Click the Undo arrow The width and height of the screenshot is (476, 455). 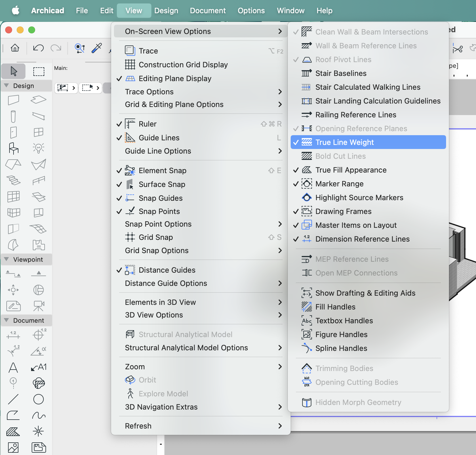38,48
